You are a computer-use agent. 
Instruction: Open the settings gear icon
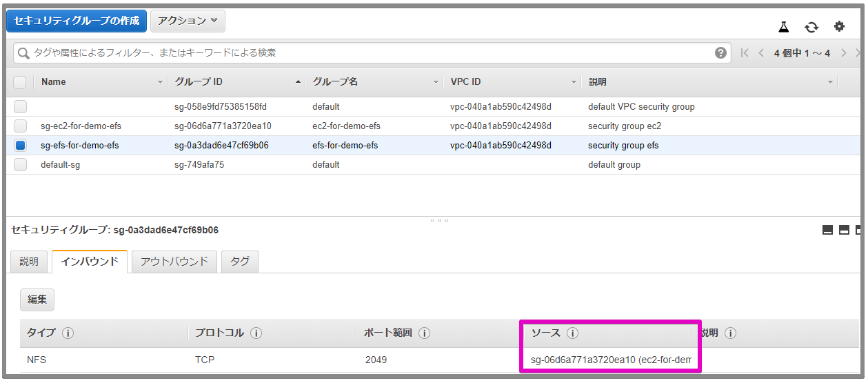coord(839,26)
